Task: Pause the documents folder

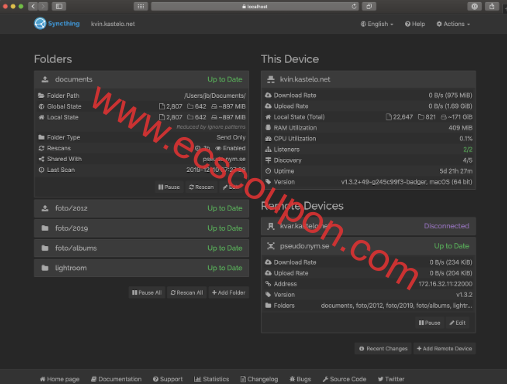Action: click(x=169, y=187)
